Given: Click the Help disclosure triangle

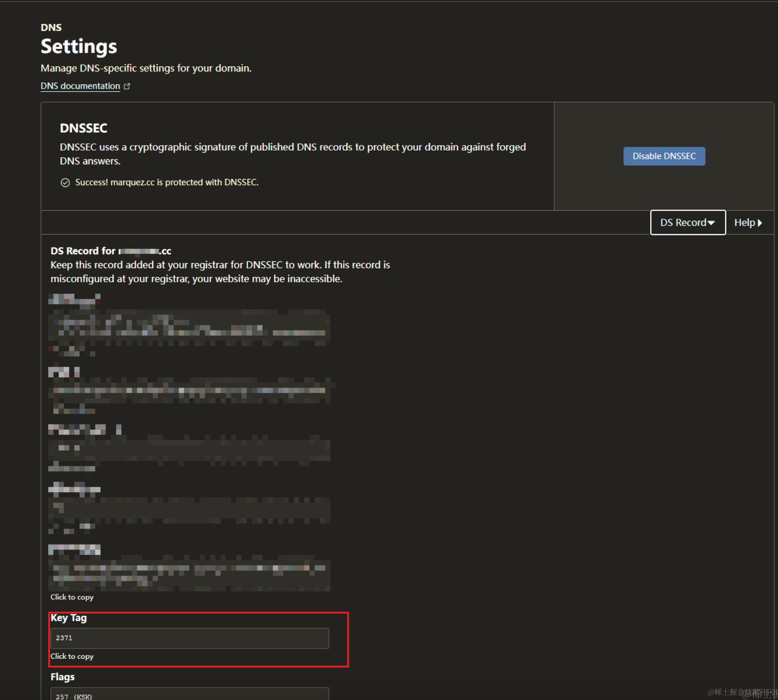Looking at the screenshot, I should (x=760, y=223).
